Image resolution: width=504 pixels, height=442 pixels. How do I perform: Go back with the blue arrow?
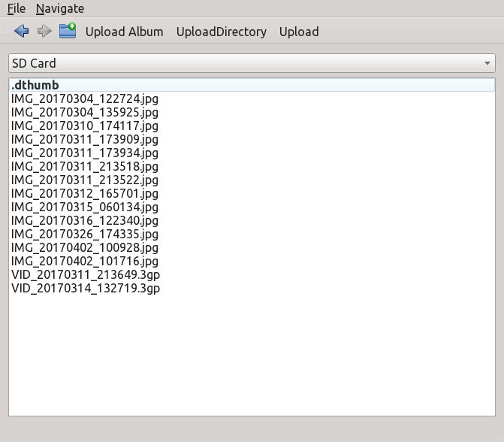[x=22, y=32]
